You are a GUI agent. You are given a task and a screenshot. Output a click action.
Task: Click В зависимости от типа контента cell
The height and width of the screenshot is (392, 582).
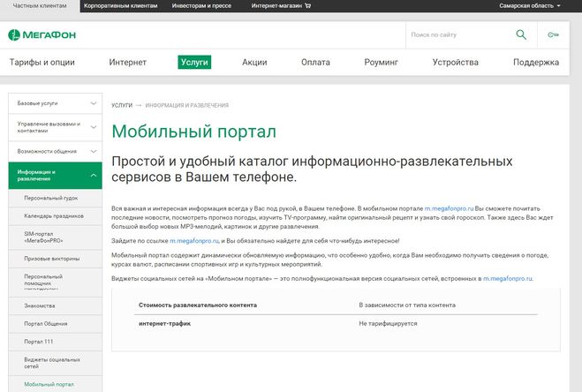(407, 305)
